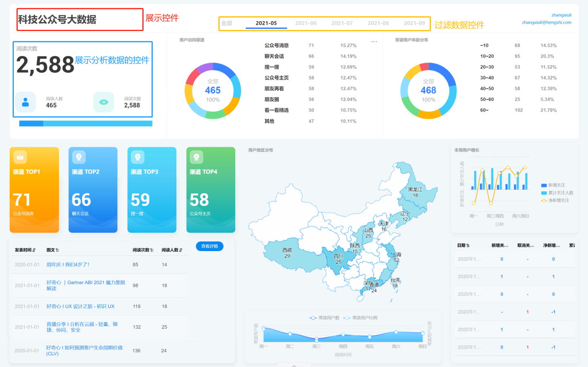This screenshot has width=588, height=367.
Task: Switch to the 2021-06 filter tab
Action: tap(306, 23)
